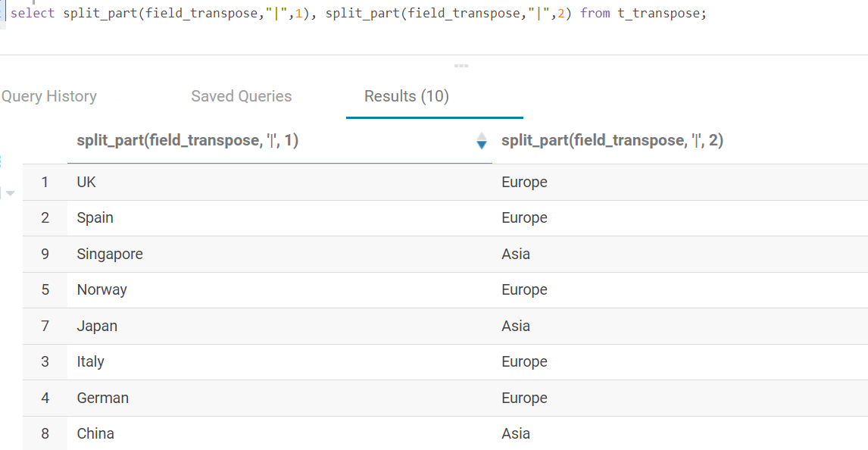Click the Singapore cell
This screenshot has height=450, width=868.
click(x=110, y=254)
